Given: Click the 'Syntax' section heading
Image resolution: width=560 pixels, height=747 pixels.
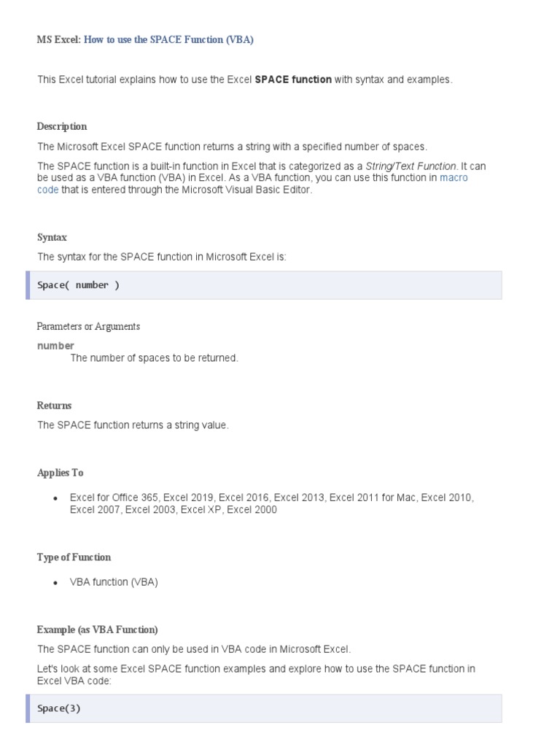Looking at the screenshot, I should [52, 237].
